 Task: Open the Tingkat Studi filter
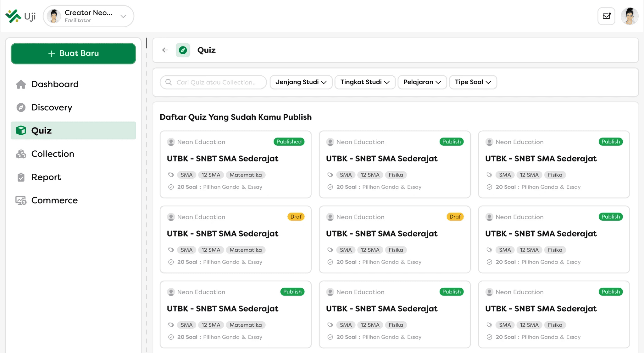click(365, 82)
